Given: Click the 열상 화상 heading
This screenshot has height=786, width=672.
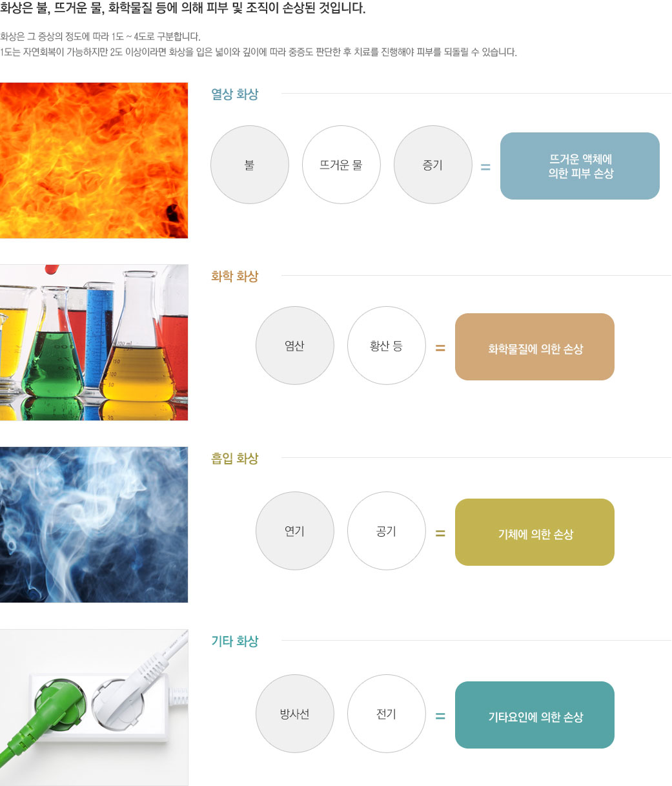Looking at the screenshot, I should click(235, 94).
